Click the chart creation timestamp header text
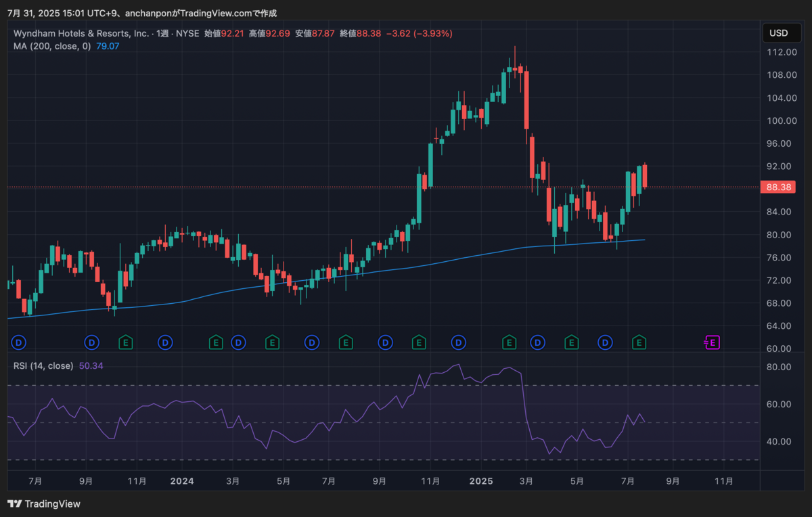This screenshot has height=517, width=812. (x=141, y=14)
